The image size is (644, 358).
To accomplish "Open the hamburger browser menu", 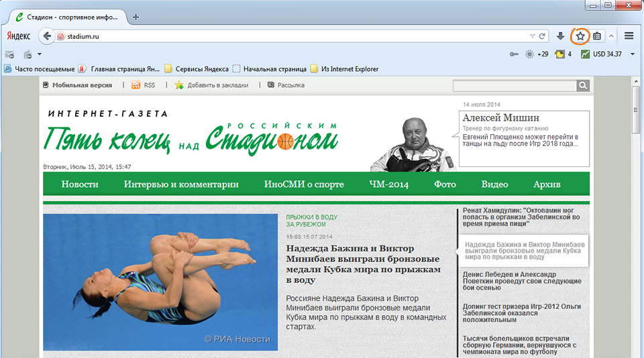I will coord(629,36).
